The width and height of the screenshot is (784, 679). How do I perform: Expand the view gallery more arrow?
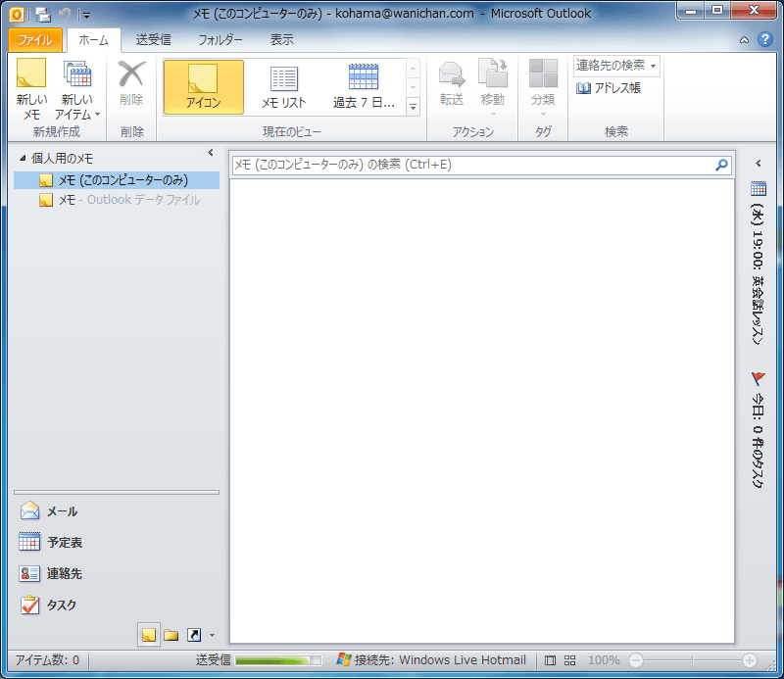coord(413,107)
